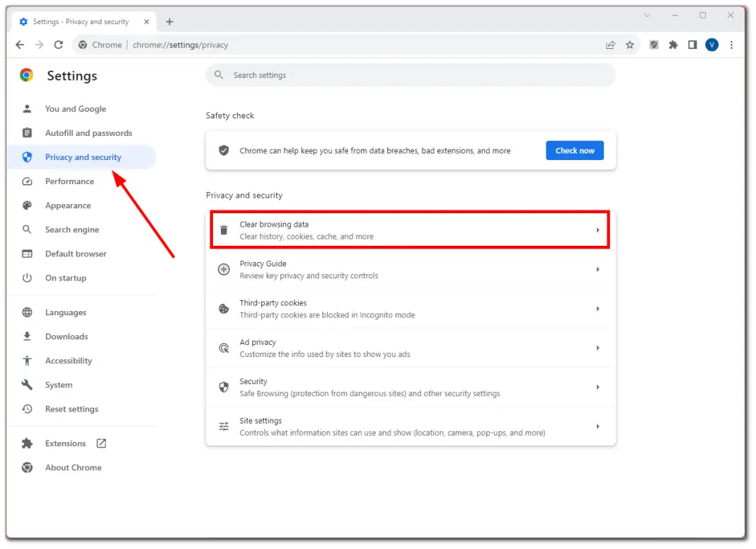756x549 pixels.
Task: Click the You and Google person icon
Action: pos(26,108)
